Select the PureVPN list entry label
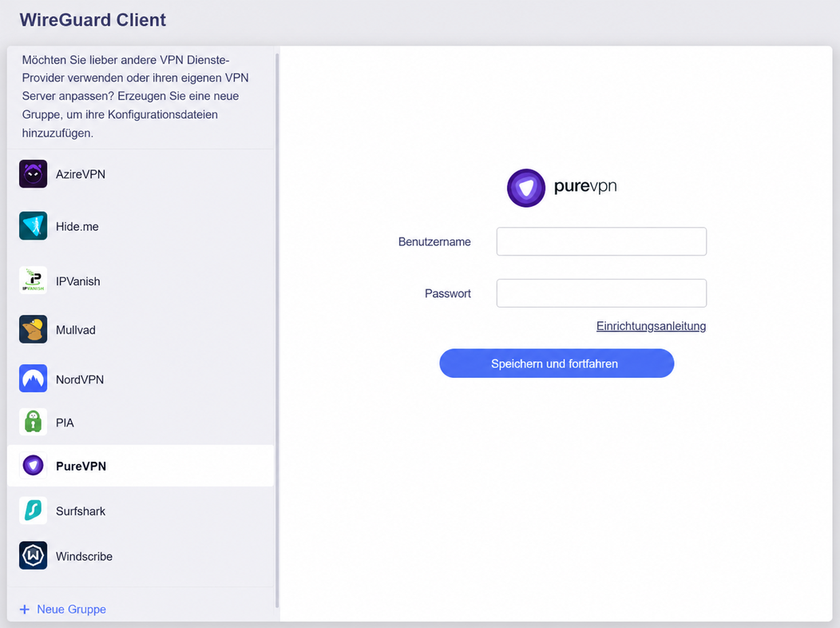 (x=81, y=466)
